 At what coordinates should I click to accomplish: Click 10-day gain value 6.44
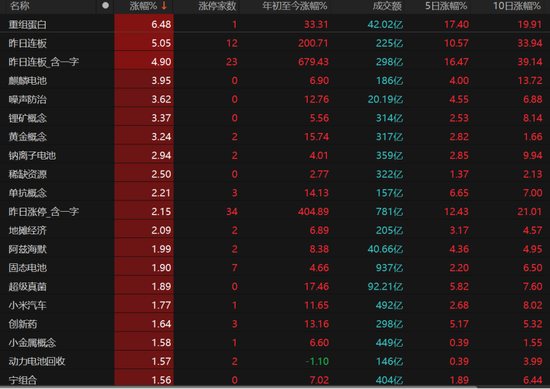533,380
